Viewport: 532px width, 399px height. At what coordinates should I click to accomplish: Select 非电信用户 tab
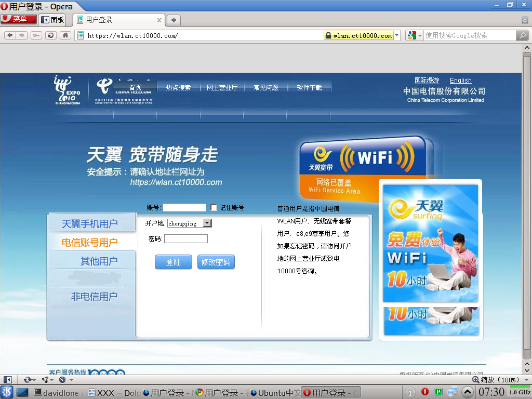tap(94, 297)
